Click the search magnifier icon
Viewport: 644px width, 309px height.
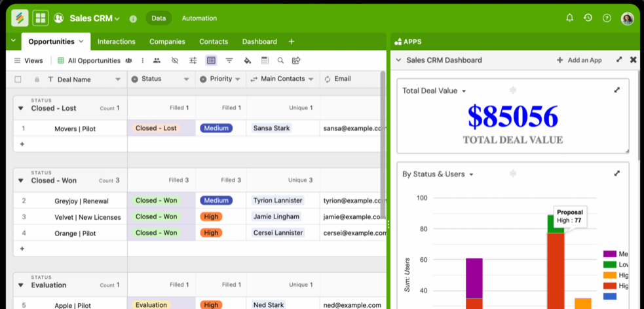pyautogui.click(x=280, y=60)
